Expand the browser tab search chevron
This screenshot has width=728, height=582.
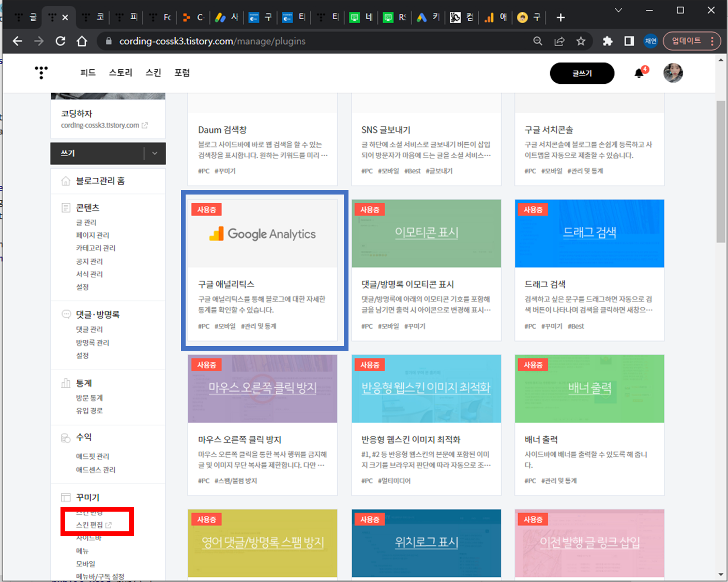618,10
